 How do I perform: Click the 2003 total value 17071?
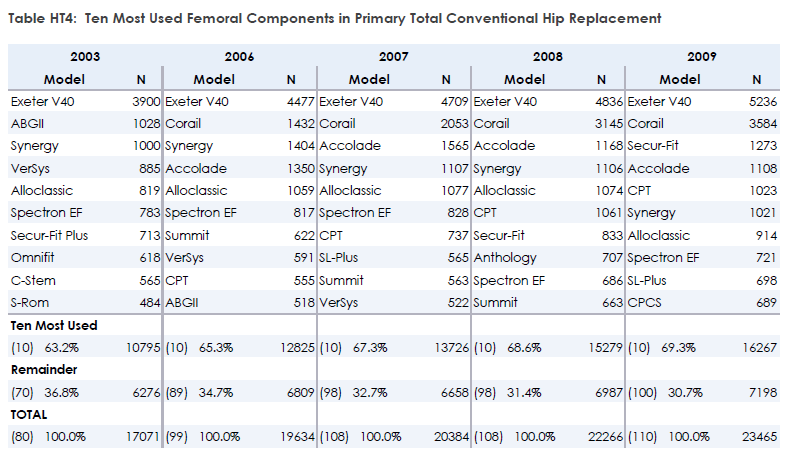[x=141, y=437]
